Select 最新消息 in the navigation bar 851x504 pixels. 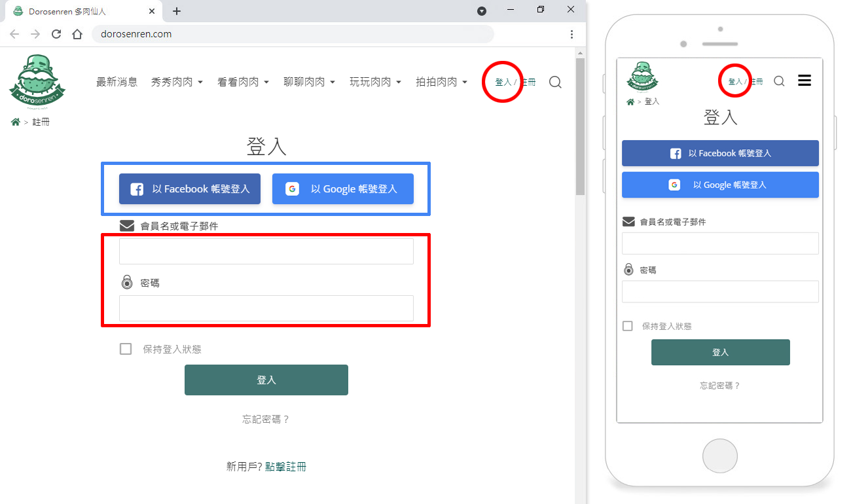pyautogui.click(x=117, y=82)
